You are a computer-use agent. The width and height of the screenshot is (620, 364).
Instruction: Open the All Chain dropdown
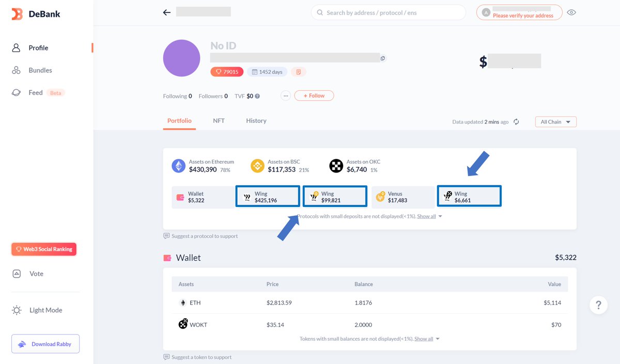(x=555, y=121)
